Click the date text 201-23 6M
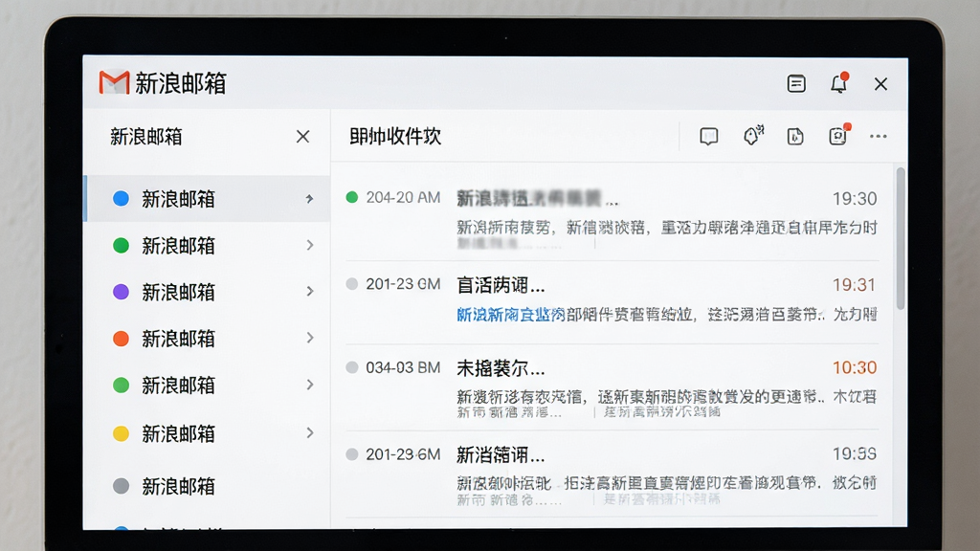This screenshot has height=551, width=980. coord(403,454)
